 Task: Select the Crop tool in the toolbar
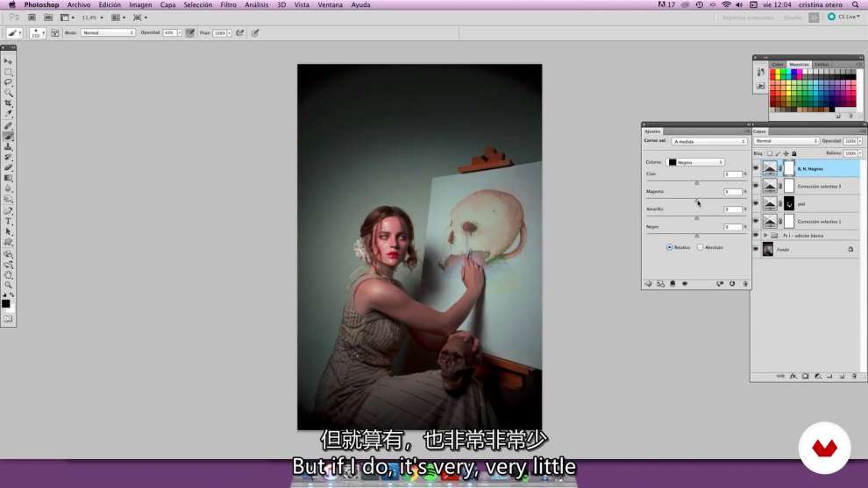pyautogui.click(x=9, y=103)
